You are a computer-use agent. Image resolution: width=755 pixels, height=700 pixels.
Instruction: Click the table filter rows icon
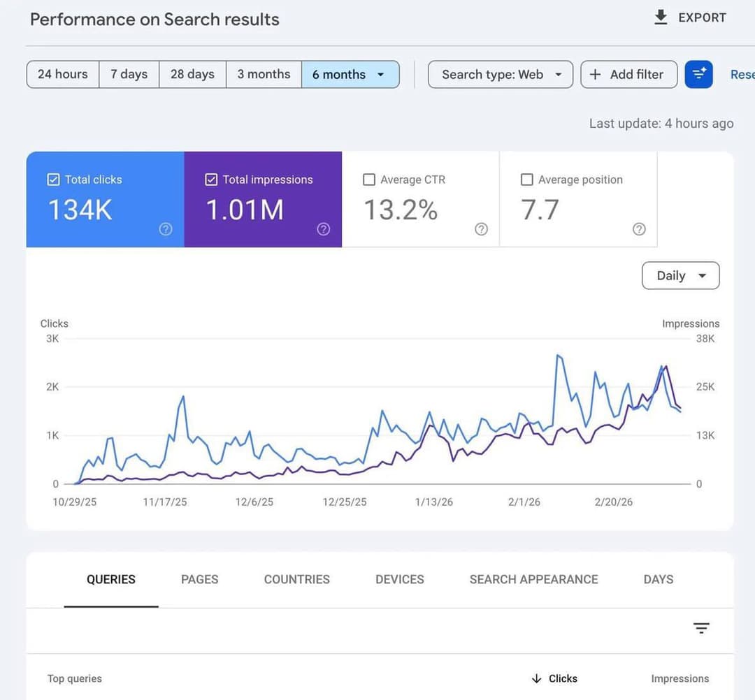(701, 628)
